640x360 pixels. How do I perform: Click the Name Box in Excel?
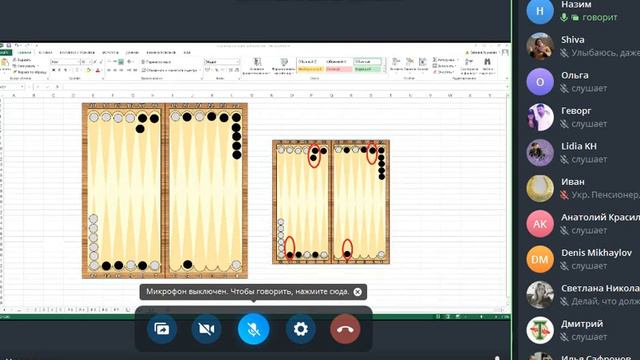[11, 87]
